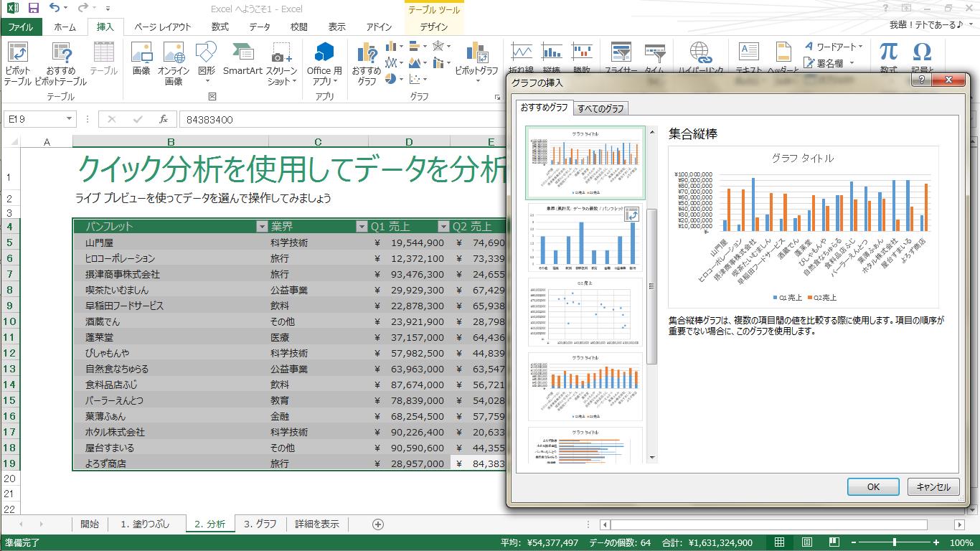The image size is (980, 551).
Task: Click キャンセル to dismiss dialog
Action: click(933, 486)
